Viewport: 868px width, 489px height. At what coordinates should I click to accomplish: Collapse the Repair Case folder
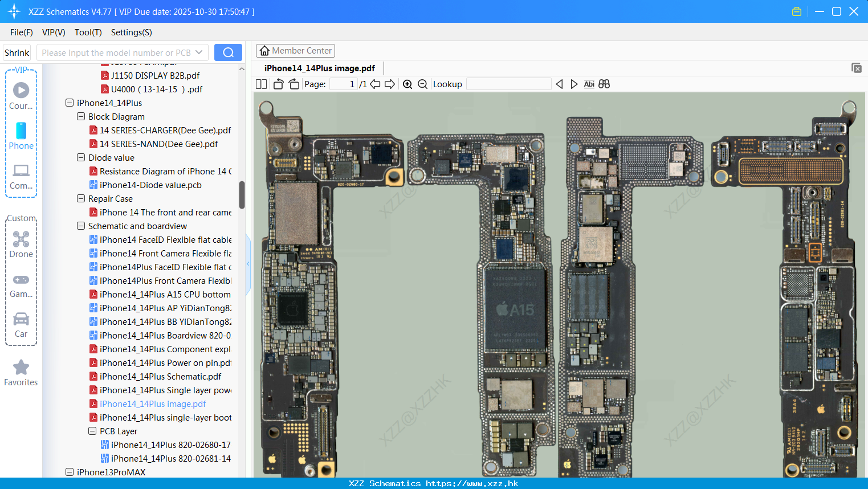coord(81,199)
